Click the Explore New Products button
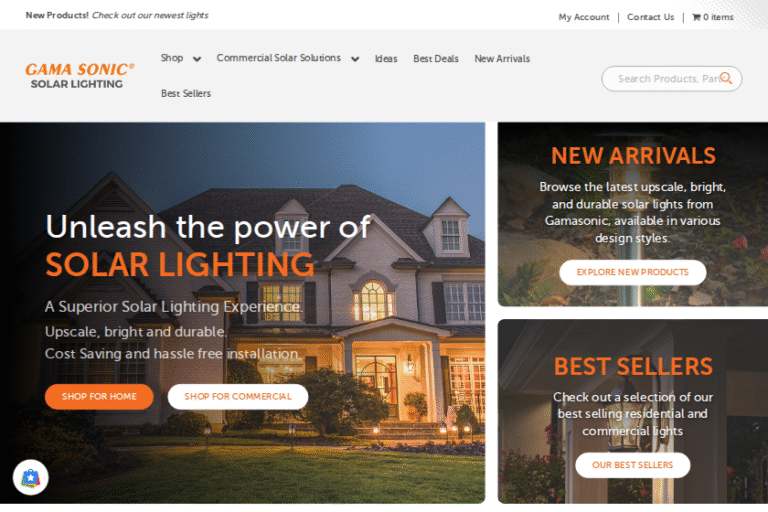This screenshot has width=768, height=512. pyautogui.click(x=633, y=272)
